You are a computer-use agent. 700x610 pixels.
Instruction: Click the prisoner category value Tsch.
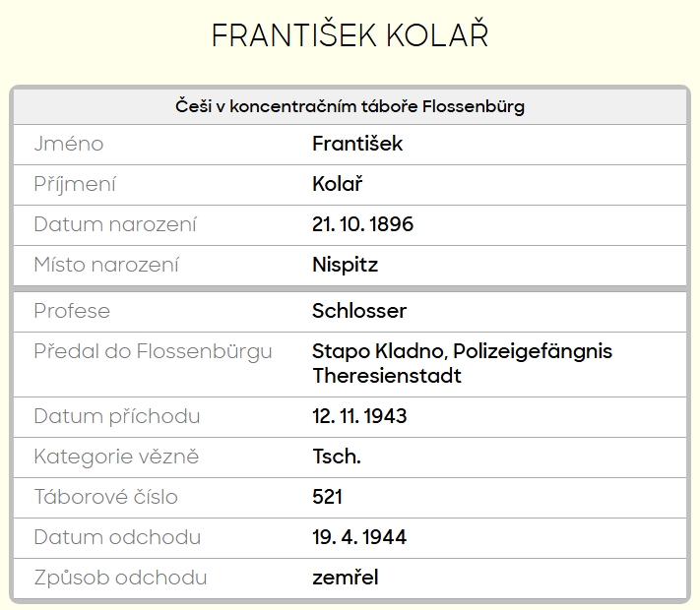(x=337, y=457)
